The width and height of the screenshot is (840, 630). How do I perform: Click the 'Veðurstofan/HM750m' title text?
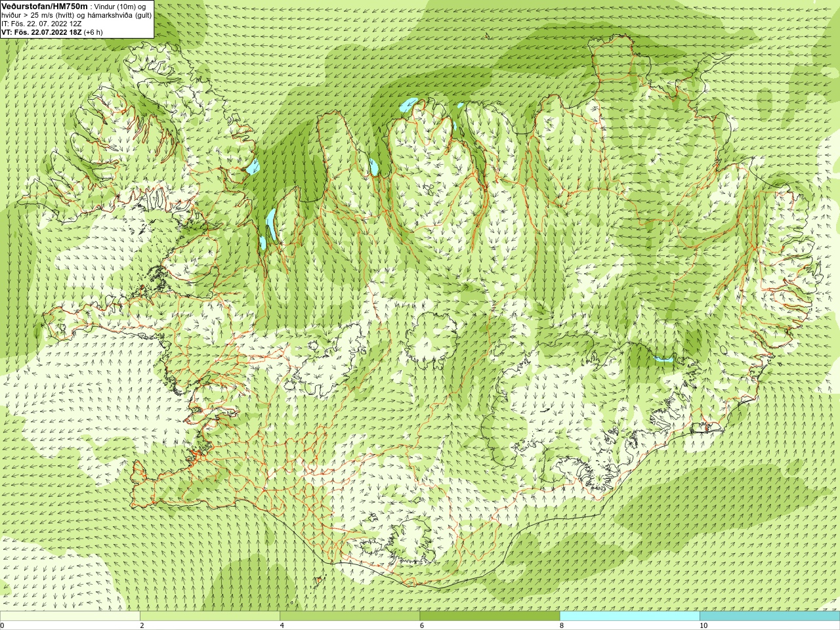44,6
